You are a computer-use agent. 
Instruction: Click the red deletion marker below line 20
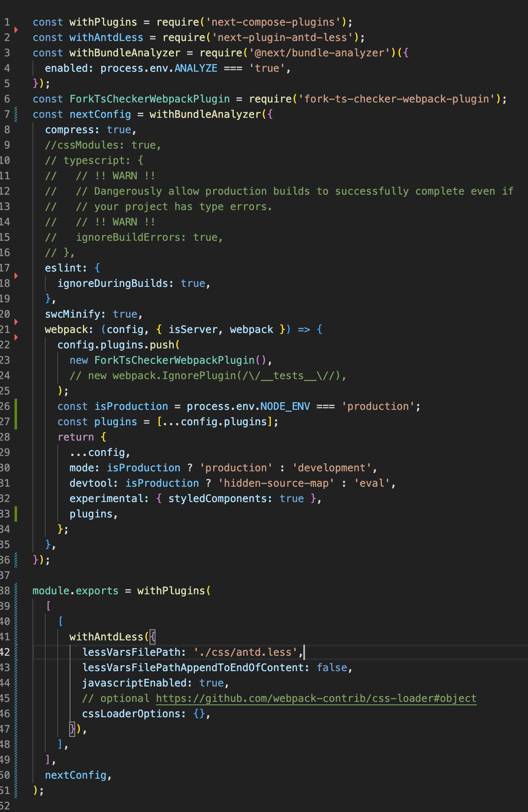[x=16, y=322]
